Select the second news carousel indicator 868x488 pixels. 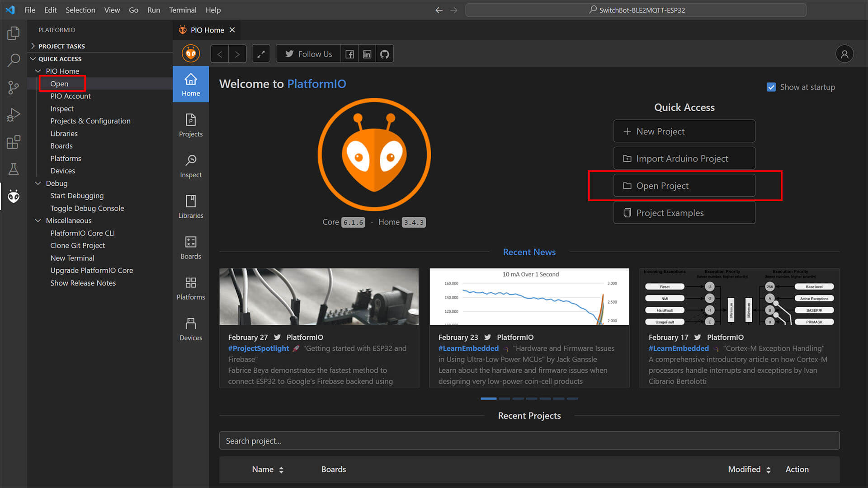point(505,399)
